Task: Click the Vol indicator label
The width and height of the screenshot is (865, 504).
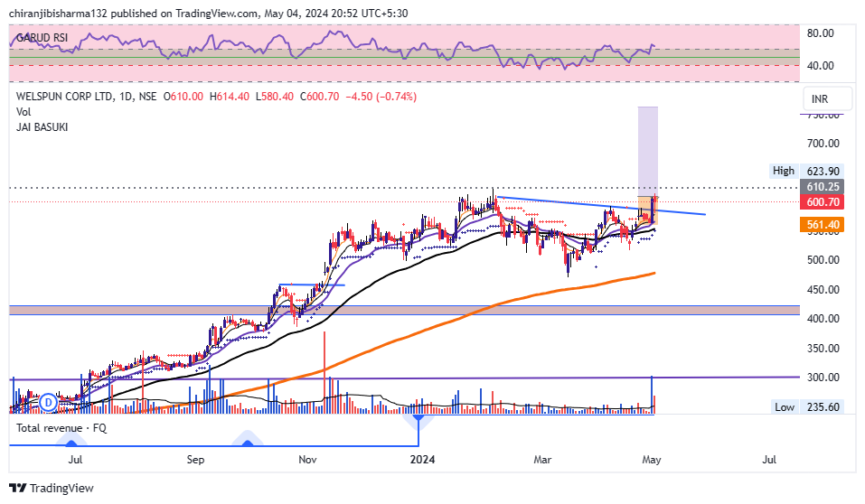Action: coord(24,112)
